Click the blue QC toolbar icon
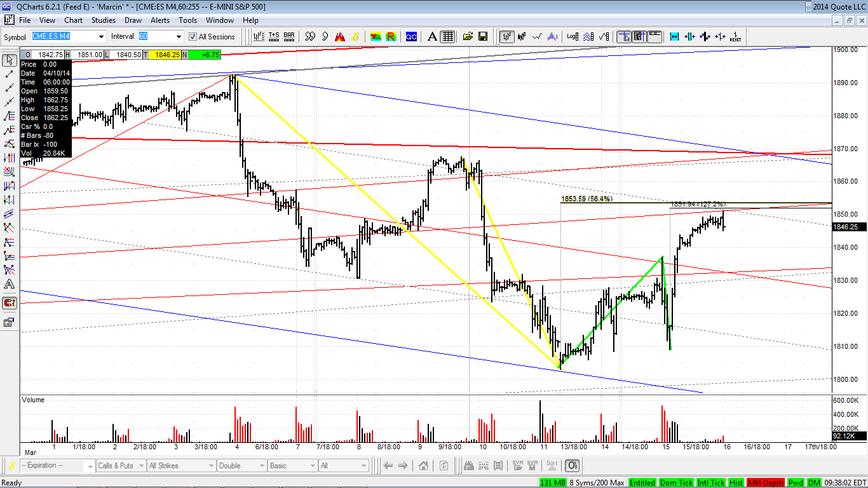Viewport: 868px width, 488px height. [x=411, y=37]
